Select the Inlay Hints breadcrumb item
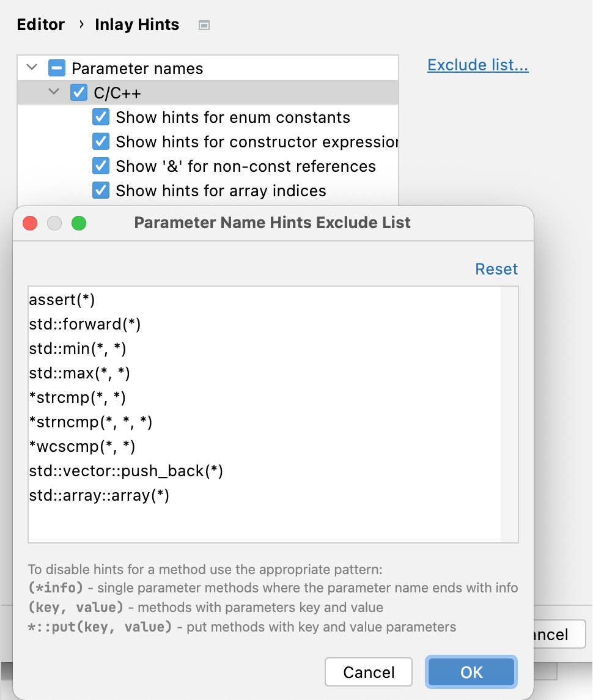The image size is (593, 700). click(x=136, y=24)
